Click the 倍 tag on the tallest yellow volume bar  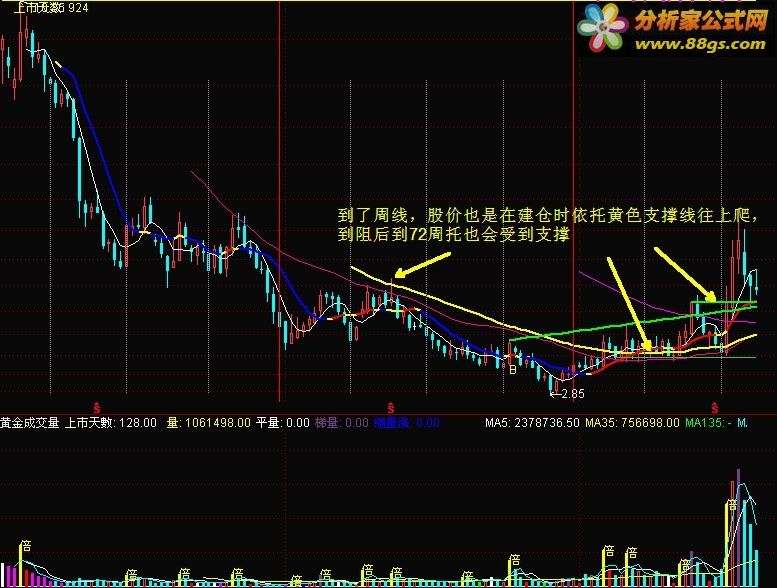pos(732,505)
